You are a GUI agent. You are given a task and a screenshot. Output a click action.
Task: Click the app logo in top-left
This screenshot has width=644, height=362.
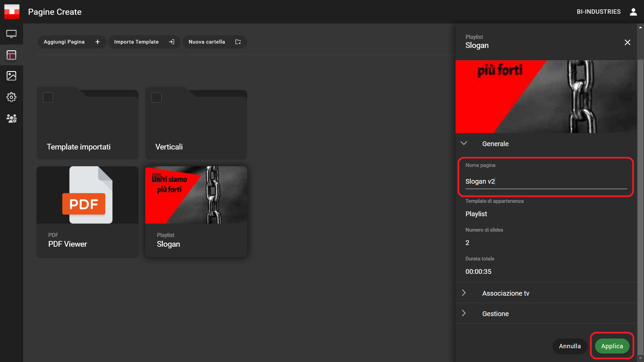point(12,12)
